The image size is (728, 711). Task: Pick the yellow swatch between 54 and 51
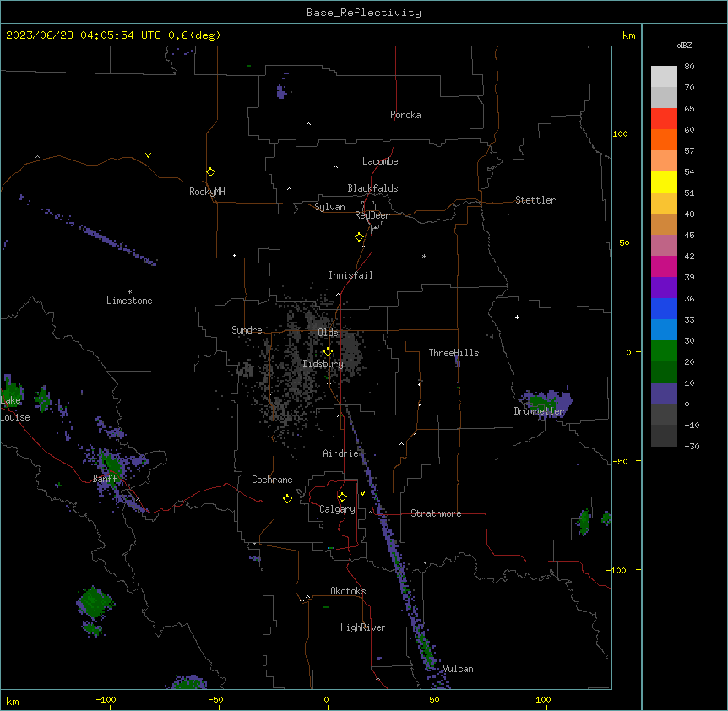pyautogui.click(x=664, y=182)
